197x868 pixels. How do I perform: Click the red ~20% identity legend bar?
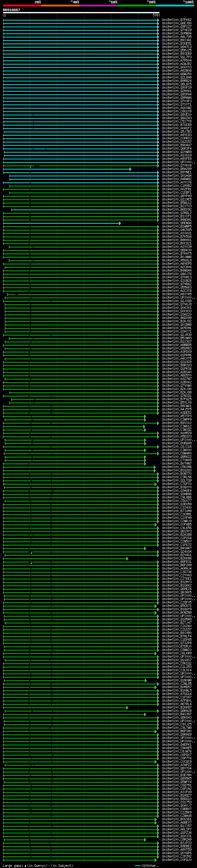(22, 6)
